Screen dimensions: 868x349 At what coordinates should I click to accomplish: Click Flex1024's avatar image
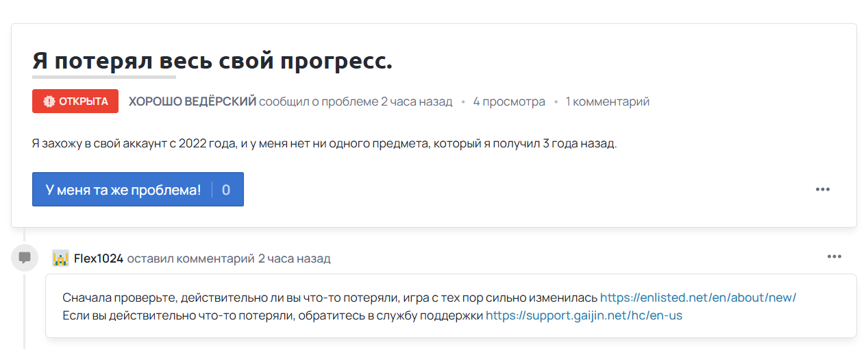click(x=60, y=258)
